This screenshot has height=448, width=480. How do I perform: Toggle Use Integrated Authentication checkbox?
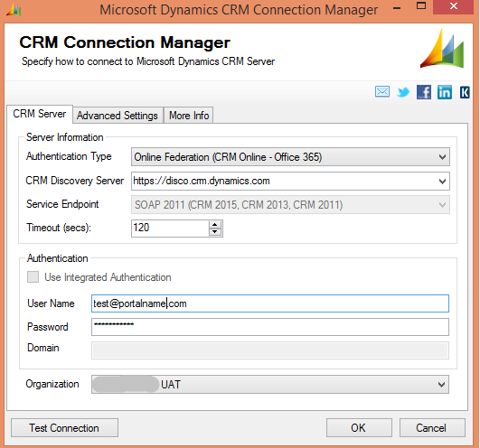pos(33,277)
